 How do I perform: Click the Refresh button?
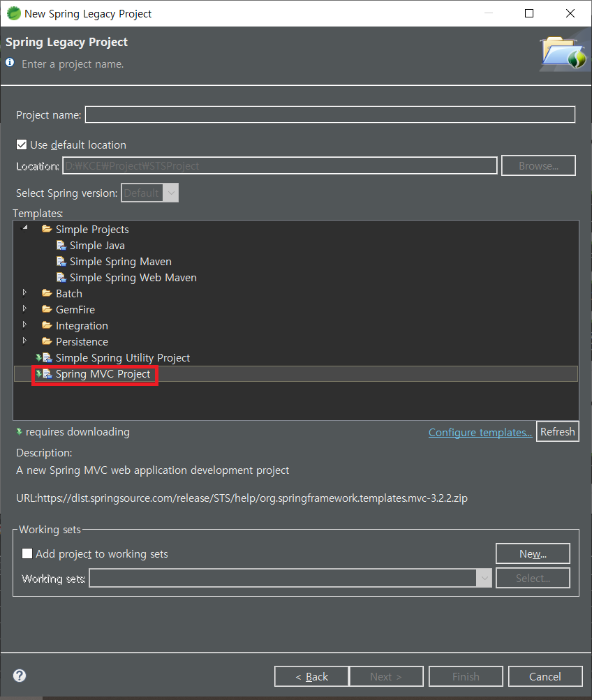coord(558,432)
